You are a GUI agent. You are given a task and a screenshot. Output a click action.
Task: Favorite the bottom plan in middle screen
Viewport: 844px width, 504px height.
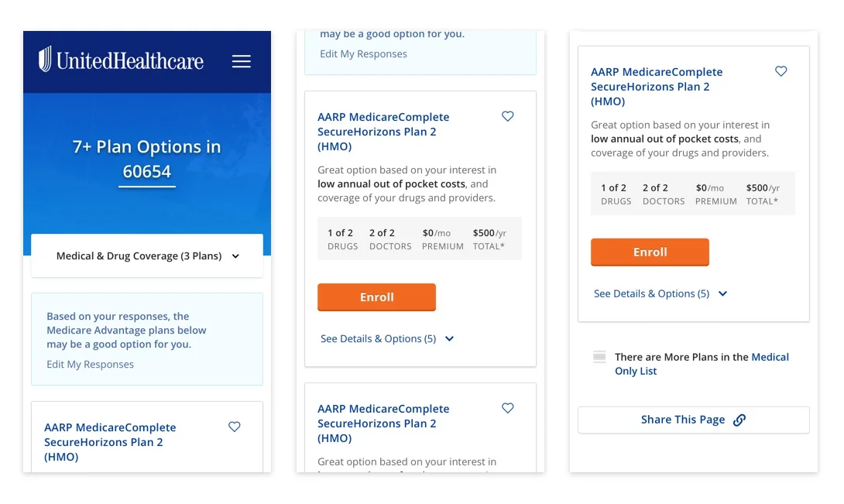tap(508, 408)
